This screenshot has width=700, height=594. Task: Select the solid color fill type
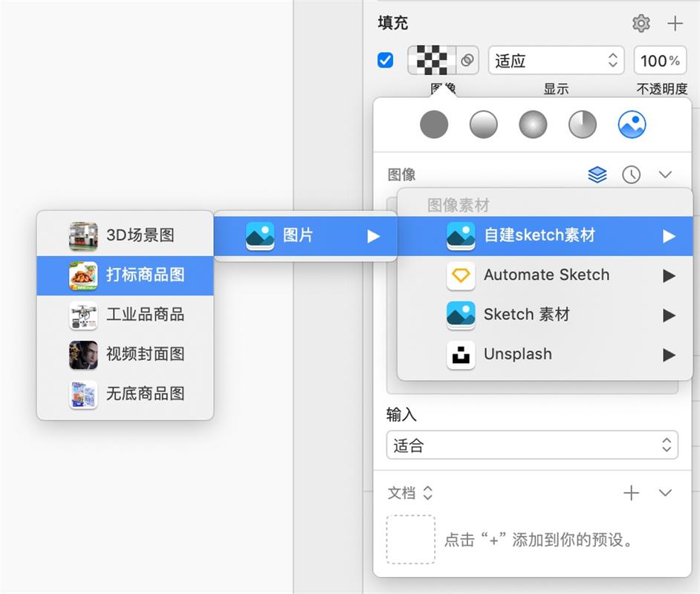tap(434, 124)
